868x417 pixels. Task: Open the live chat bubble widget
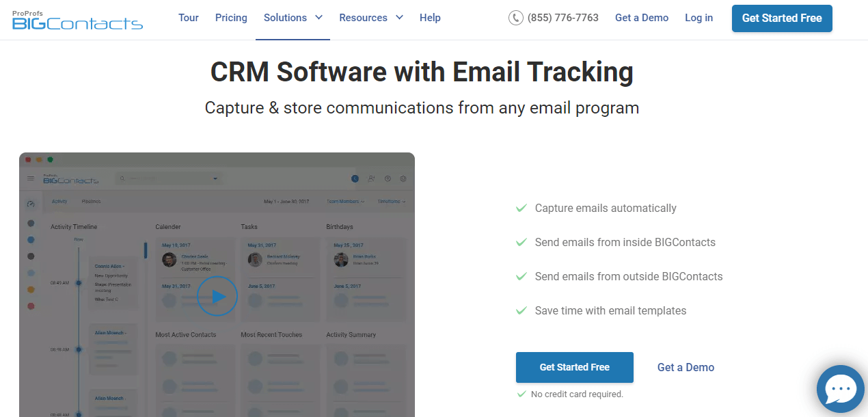coord(841,390)
